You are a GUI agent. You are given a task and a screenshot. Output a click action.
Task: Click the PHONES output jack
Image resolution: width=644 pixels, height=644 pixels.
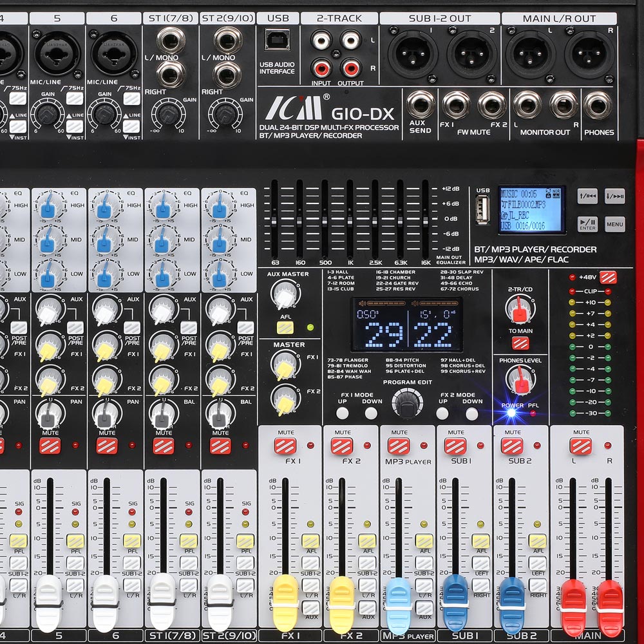[598, 106]
